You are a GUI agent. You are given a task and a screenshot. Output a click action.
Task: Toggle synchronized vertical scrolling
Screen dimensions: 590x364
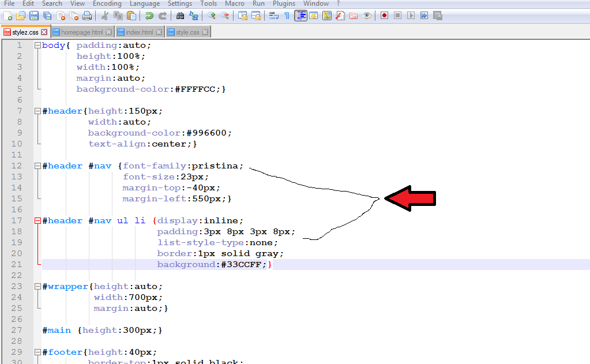242,16
